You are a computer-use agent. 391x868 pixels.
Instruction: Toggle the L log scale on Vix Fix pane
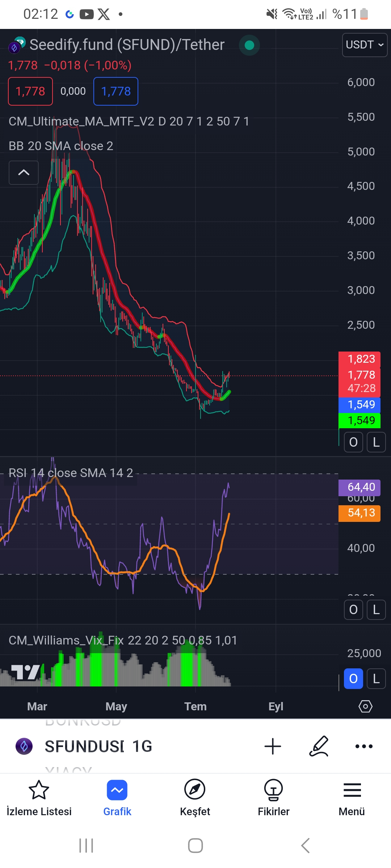point(376,679)
